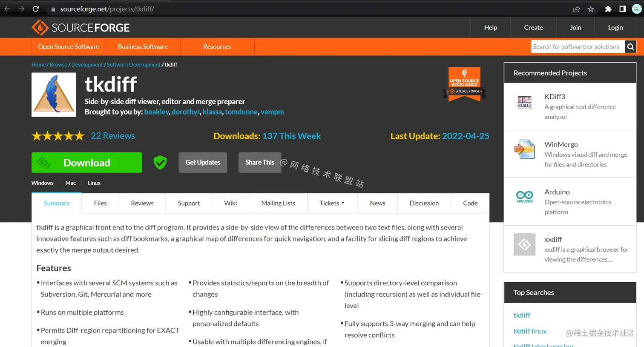Select the Windows platform link

[x=43, y=183]
